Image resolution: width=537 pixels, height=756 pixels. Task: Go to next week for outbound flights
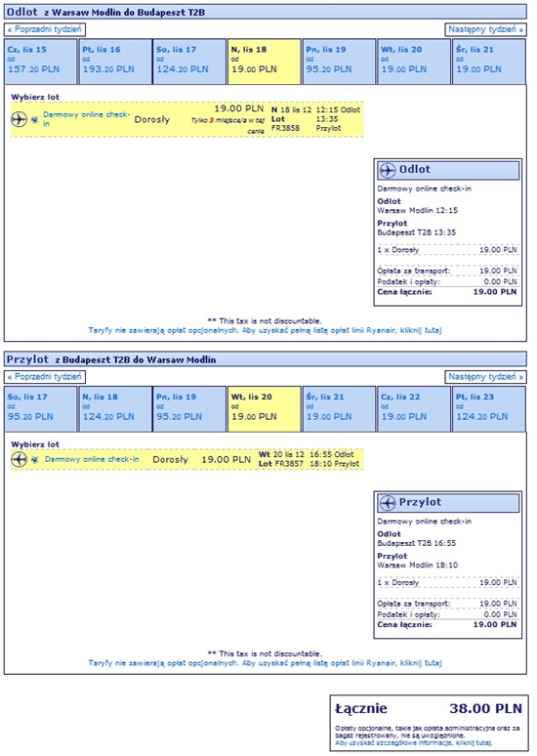[486, 29]
